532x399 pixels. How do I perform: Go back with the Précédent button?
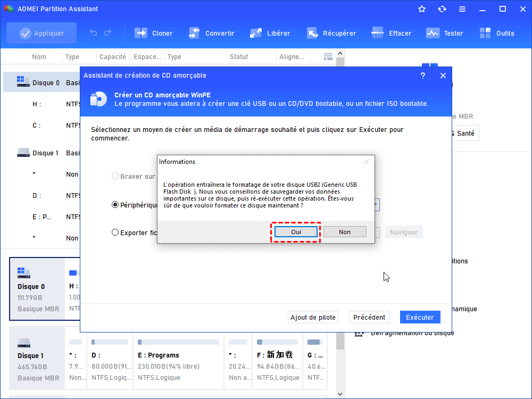[x=369, y=317]
